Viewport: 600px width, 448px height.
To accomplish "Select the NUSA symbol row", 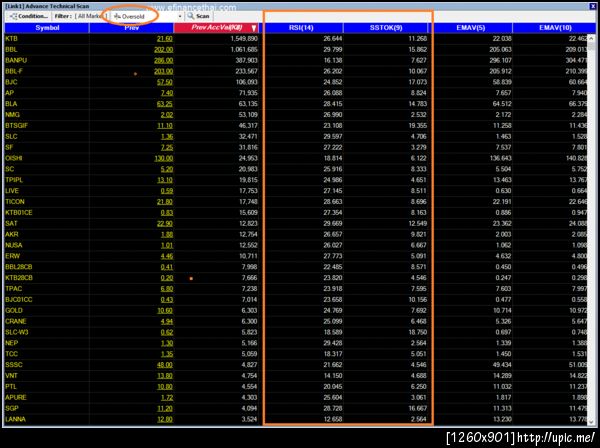I will click(295, 245).
